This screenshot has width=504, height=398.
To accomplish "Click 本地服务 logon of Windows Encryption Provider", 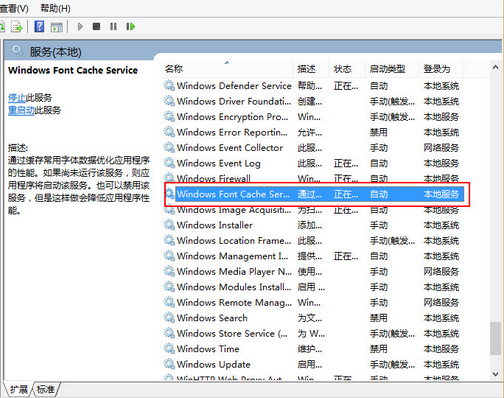I will [x=441, y=117].
